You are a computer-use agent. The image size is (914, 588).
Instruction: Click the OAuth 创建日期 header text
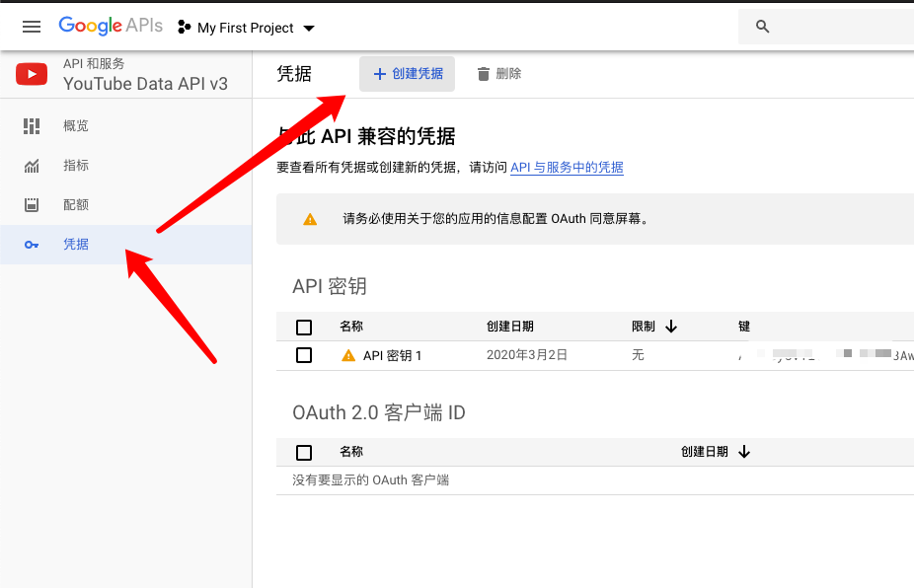pos(704,452)
